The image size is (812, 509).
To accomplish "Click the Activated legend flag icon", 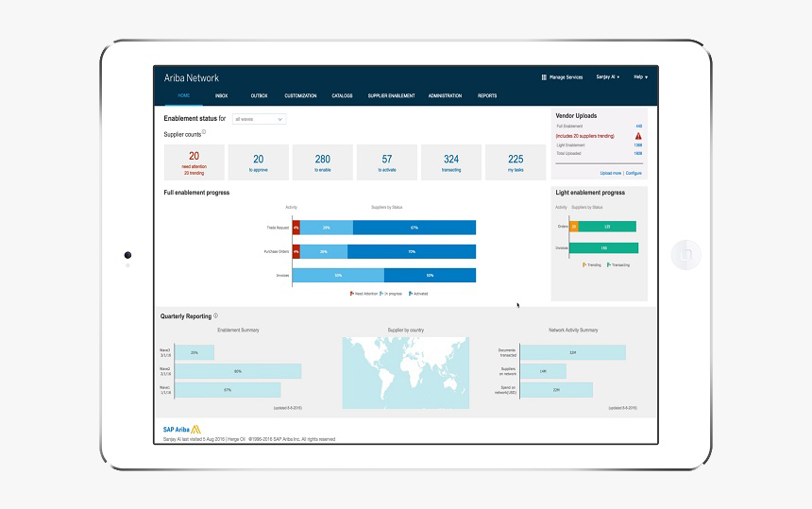I will click(410, 294).
